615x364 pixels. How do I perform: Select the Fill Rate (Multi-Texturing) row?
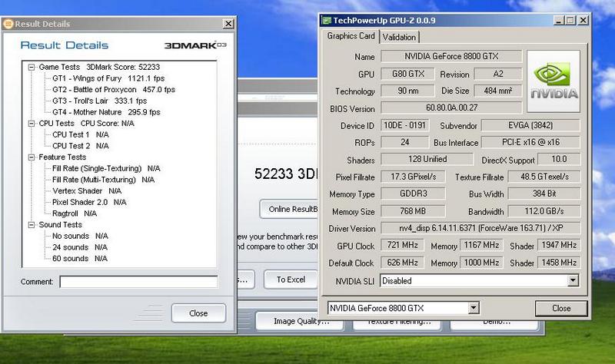tap(103, 180)
